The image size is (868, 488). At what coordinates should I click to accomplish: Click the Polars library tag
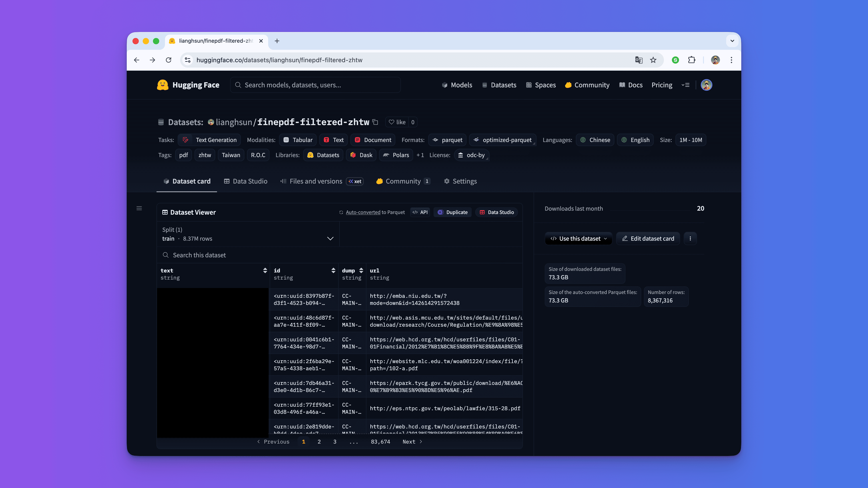(x=396, y=155)
